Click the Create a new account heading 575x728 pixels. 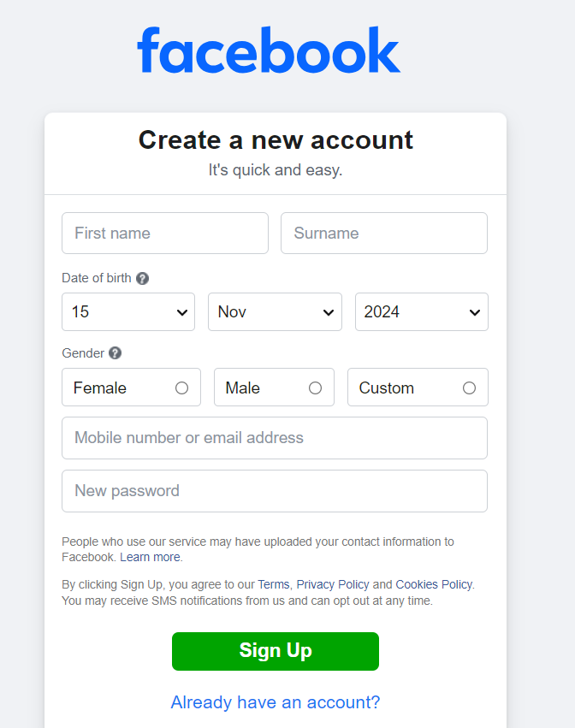(276, 139)
